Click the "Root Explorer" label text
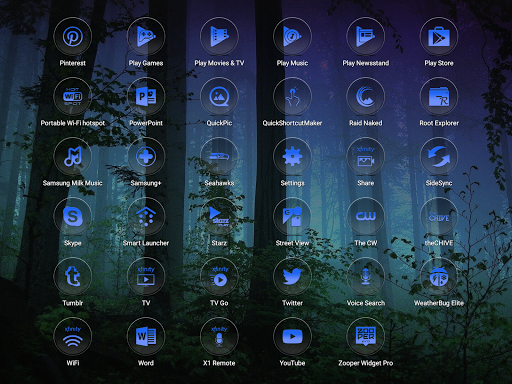This screenshot has width=512, height=384. [439, 123]
